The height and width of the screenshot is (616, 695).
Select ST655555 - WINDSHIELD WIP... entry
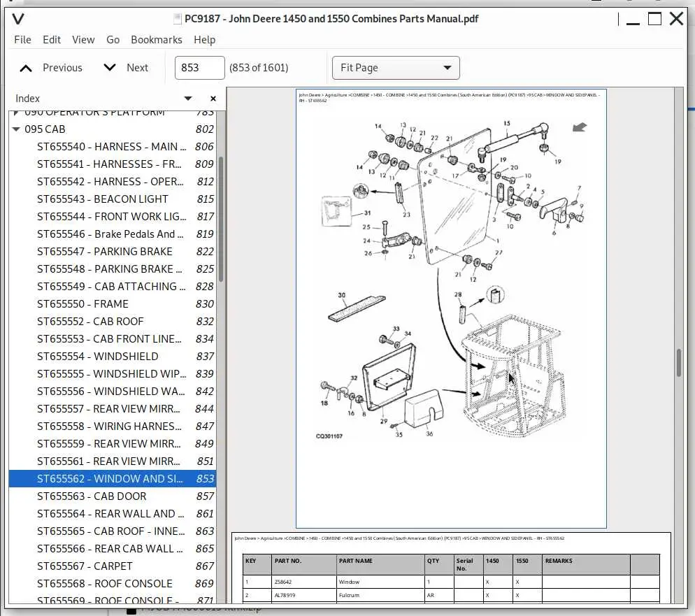[x=113, y=374]
